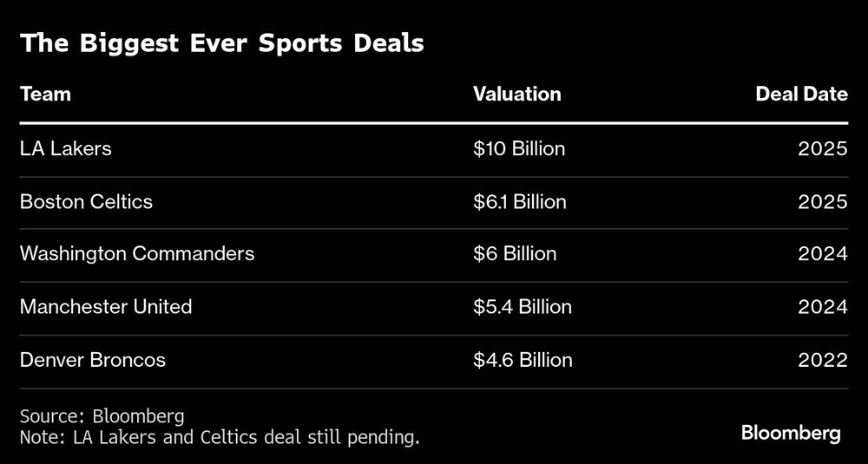
Task: Click the LA Lakers team name
Action: point(66,148)
